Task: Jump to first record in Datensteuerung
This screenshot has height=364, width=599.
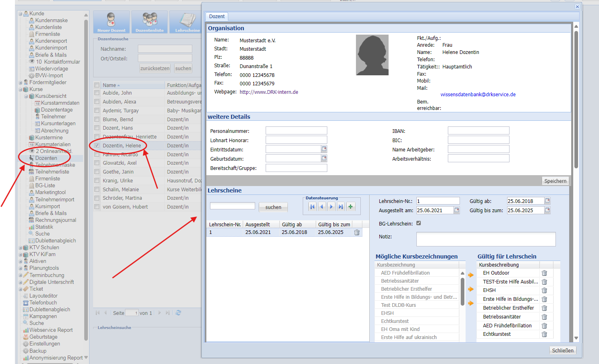Action: [x=312, y=207]
